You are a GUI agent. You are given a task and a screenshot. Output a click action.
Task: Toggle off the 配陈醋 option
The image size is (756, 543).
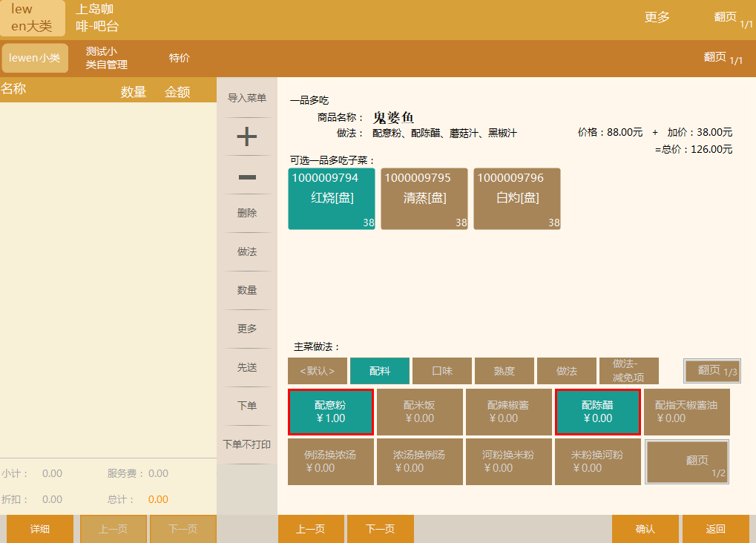[x=597, y=412]
